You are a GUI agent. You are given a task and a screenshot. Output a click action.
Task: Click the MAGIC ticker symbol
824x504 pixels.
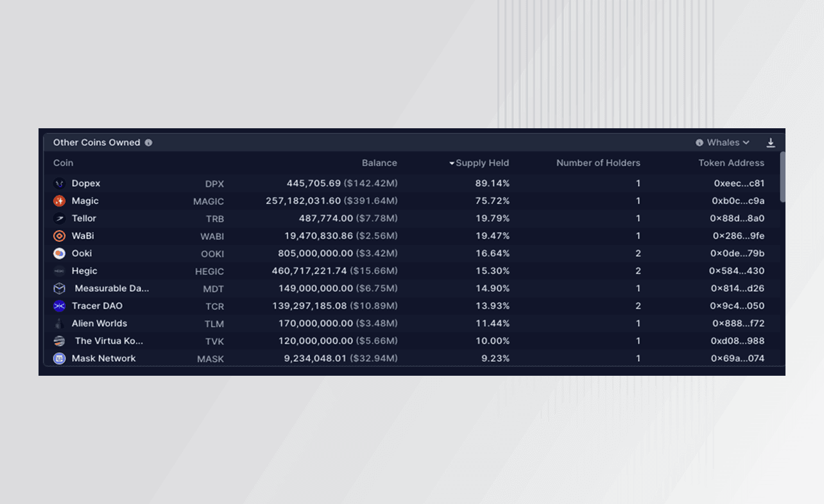pyautogui.click(x=209, y=202)
